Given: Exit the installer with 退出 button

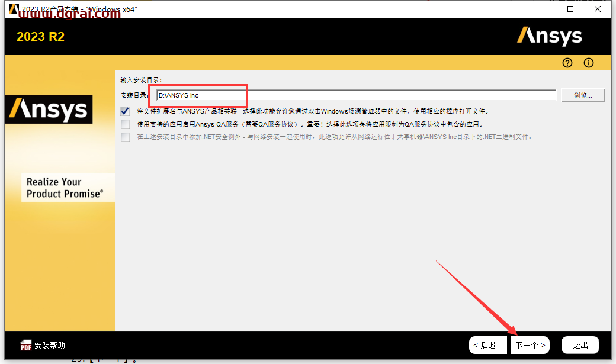Looking at the screenshot, I should pyautogui.click(x=580, y=345).
